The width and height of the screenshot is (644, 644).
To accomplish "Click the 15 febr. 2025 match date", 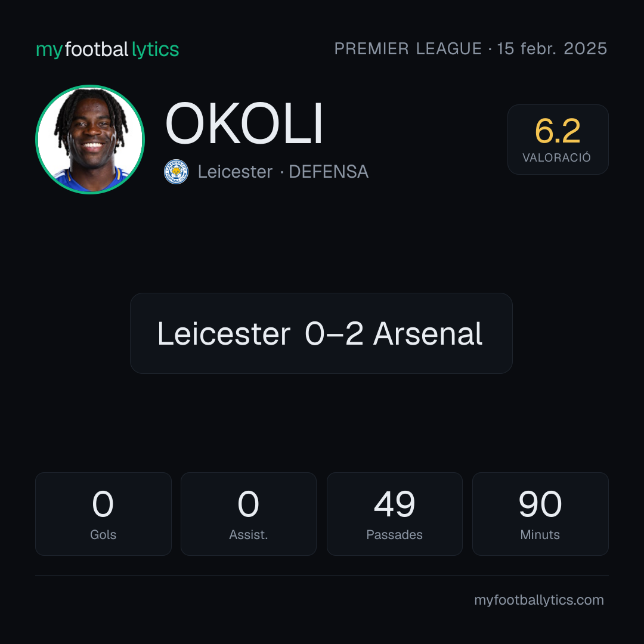I will click(x=552, y=49).
